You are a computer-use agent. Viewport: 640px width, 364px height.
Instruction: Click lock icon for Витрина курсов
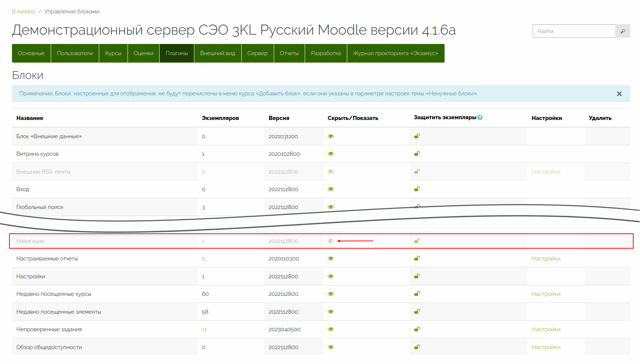417,153
